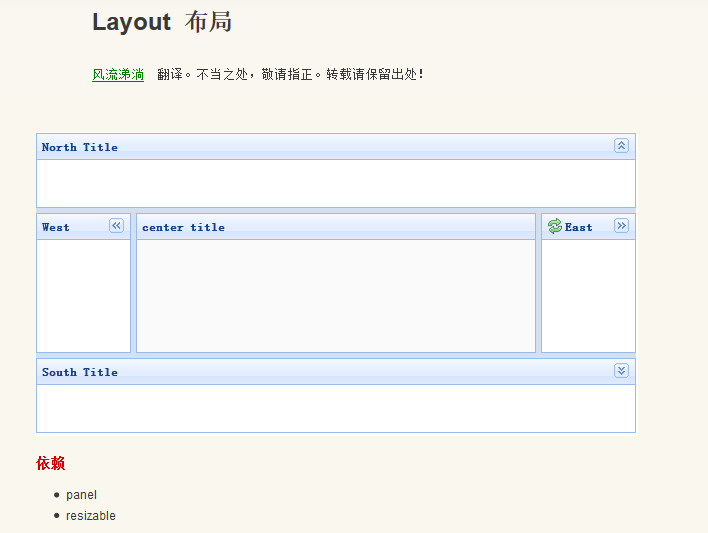Click the green refresh icon beside East

554,226
